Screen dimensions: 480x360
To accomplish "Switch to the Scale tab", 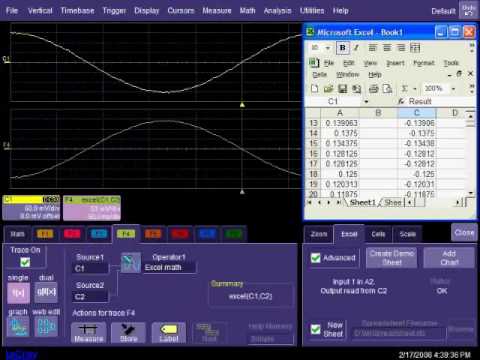I will tap(407, 234).
